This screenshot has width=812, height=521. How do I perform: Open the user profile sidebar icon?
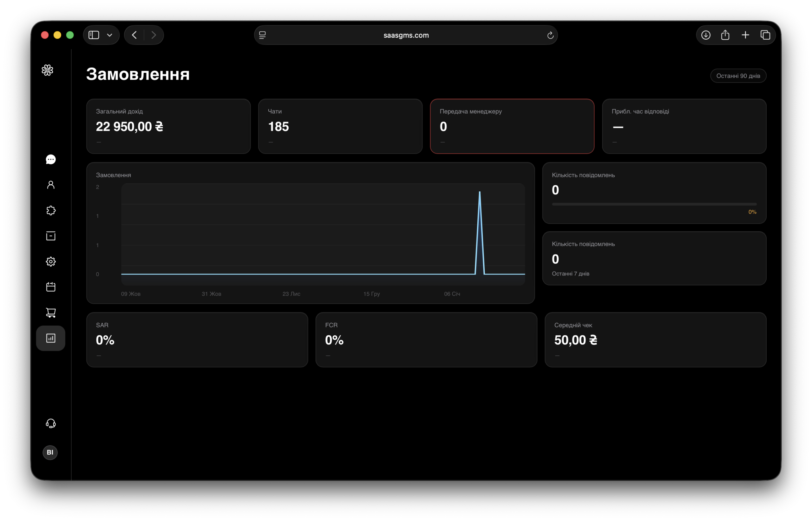click(x=51, y=185)
